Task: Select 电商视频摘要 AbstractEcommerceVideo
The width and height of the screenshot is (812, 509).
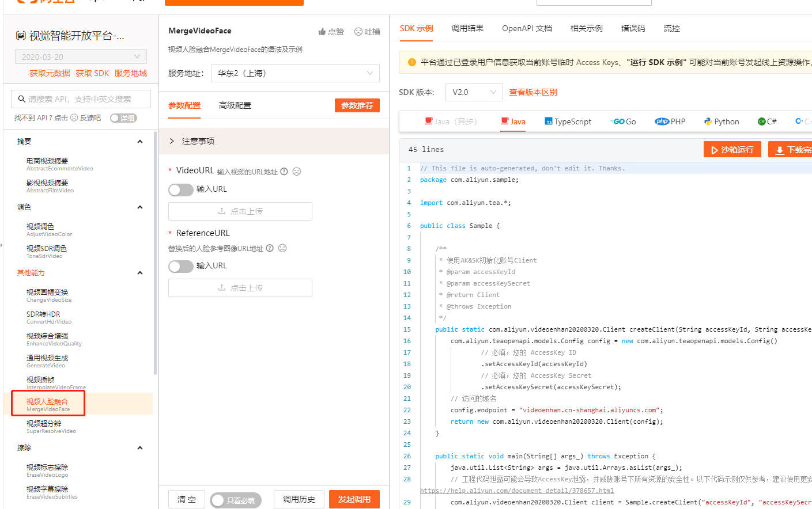Action: 59,164
